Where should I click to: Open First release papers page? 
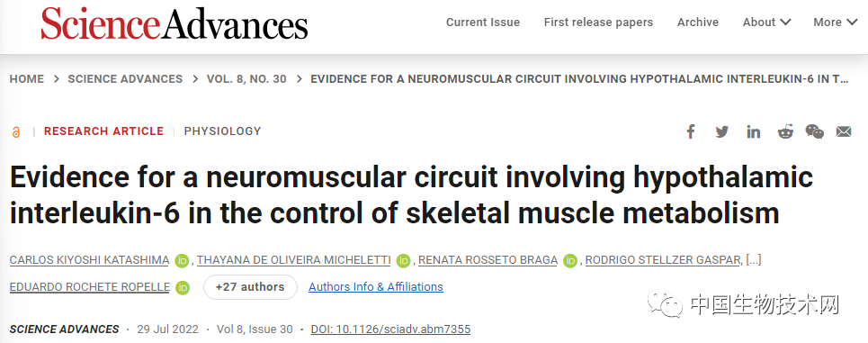[598, 23]
